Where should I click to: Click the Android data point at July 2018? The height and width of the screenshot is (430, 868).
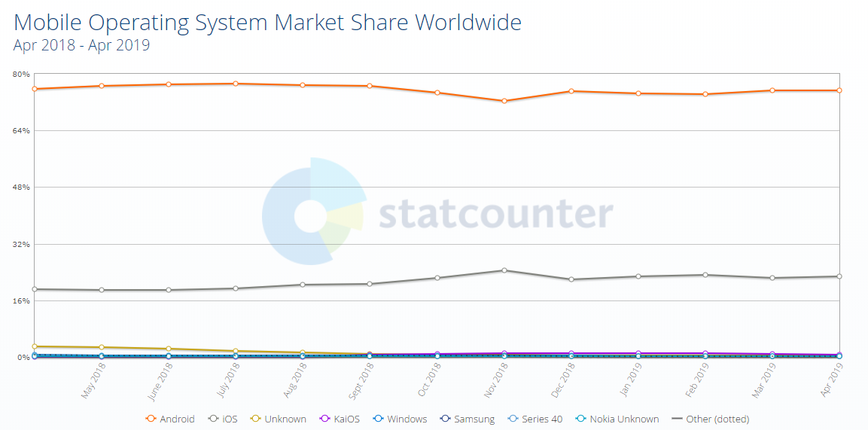pos(236,84)
